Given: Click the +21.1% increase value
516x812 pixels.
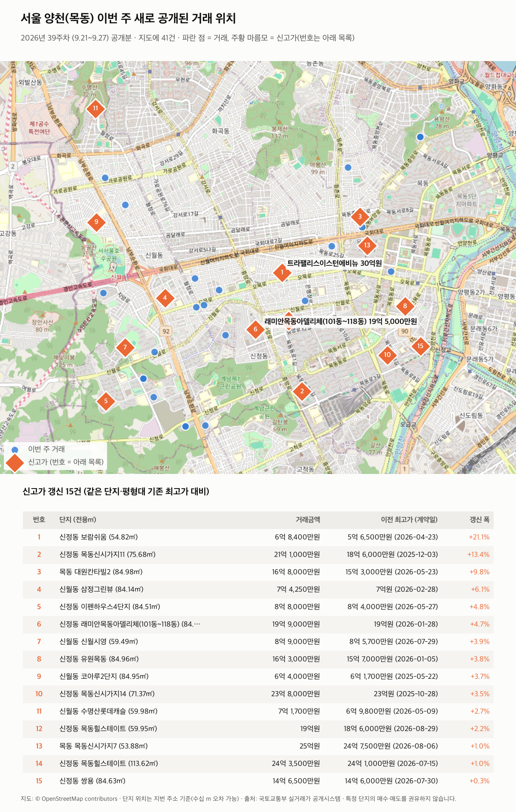Looking at the screenshot, I should pos(479,537).
